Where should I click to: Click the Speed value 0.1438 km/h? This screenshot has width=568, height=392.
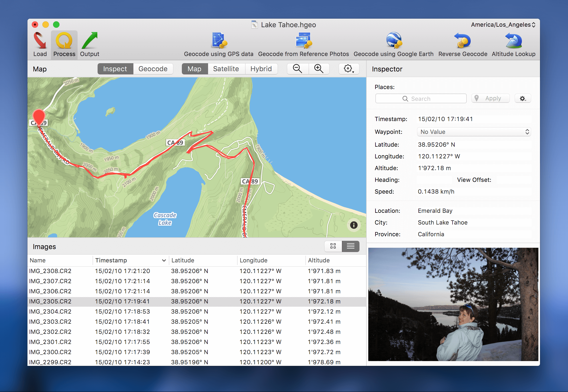pyautogui.click(x=436, y=191)
